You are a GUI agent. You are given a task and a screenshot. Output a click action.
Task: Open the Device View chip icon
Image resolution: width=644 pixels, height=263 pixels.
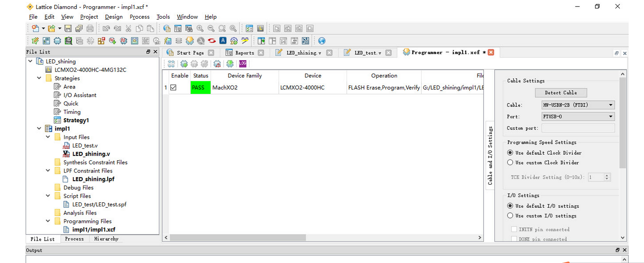(57, 41)
